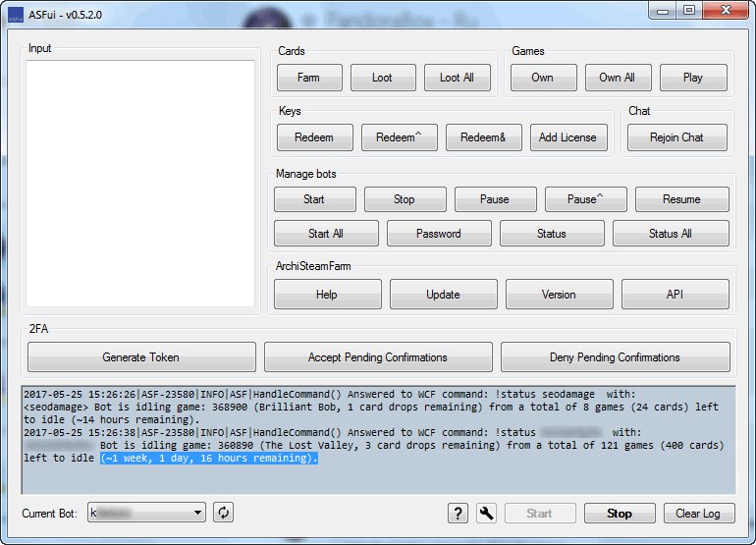Screen dimensions: 756x545
Task: Open help via the question mark icon
Action: click(x=458, y=513)
